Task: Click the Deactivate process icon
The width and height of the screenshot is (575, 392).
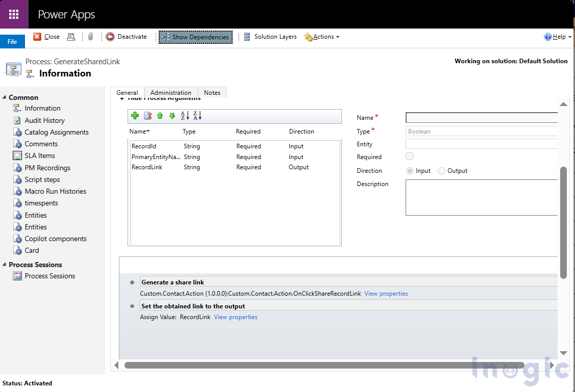Action: click(110, 37)
